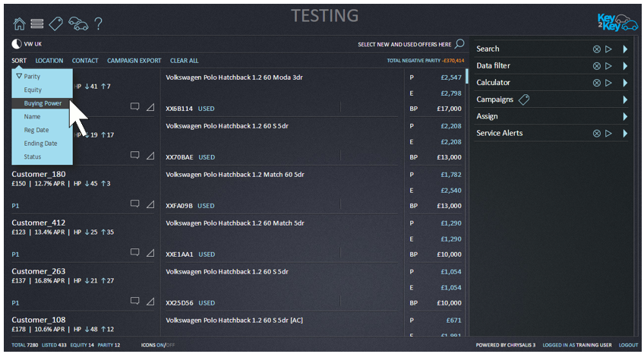Click CLEAR ALL

(x=185, y=60)
